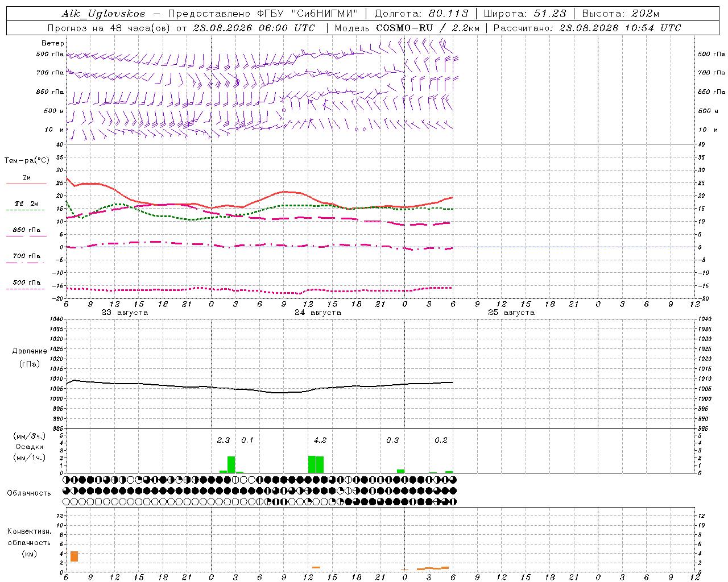The image size is (728, 582).
Task: Click the Конвективн. облачность label
Action: point(29,542)
